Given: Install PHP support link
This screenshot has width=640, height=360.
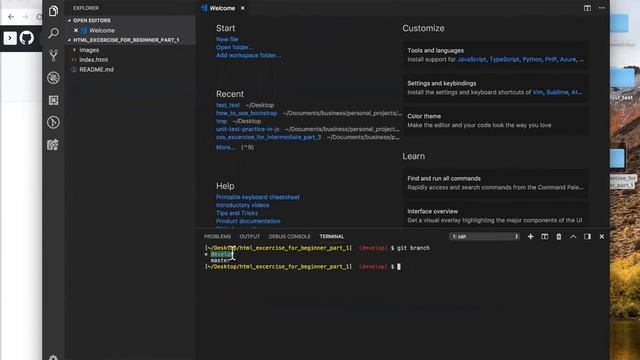Looking at the screenshot, I should point(550,59).
